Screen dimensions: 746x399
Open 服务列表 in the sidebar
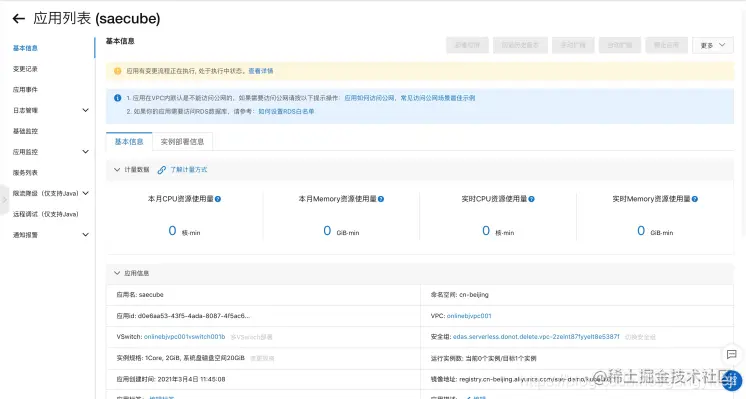(x=25, y=173)
